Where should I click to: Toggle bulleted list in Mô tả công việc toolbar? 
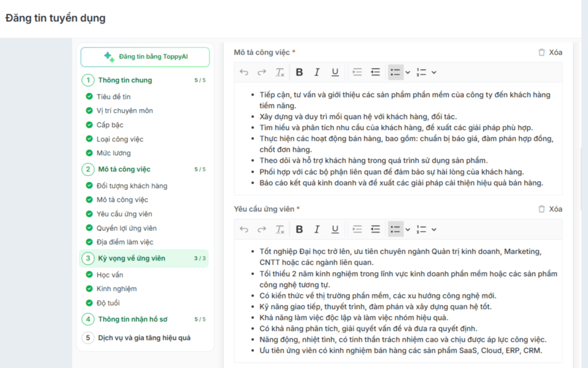pos(395,72)
